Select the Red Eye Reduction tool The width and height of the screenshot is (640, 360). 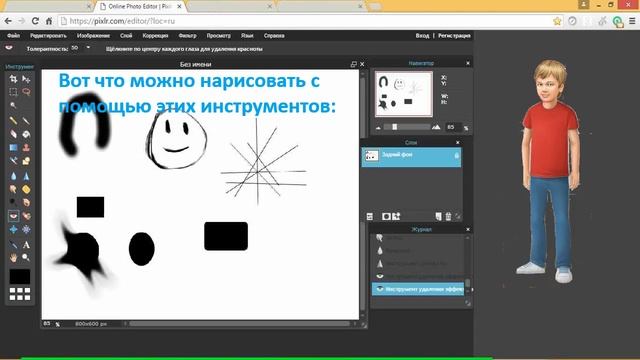point(13,216)
